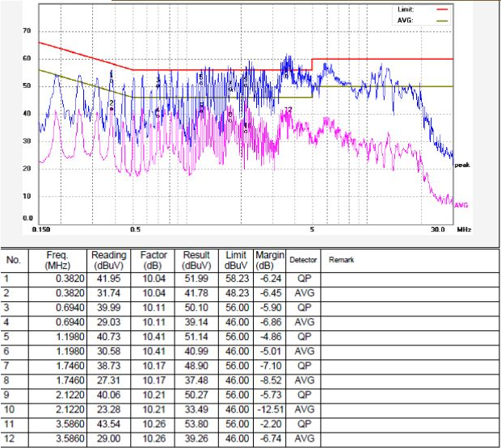The image size is (501, 448).
Task: Click the MHz axis unit label
Action: (464, 229)
